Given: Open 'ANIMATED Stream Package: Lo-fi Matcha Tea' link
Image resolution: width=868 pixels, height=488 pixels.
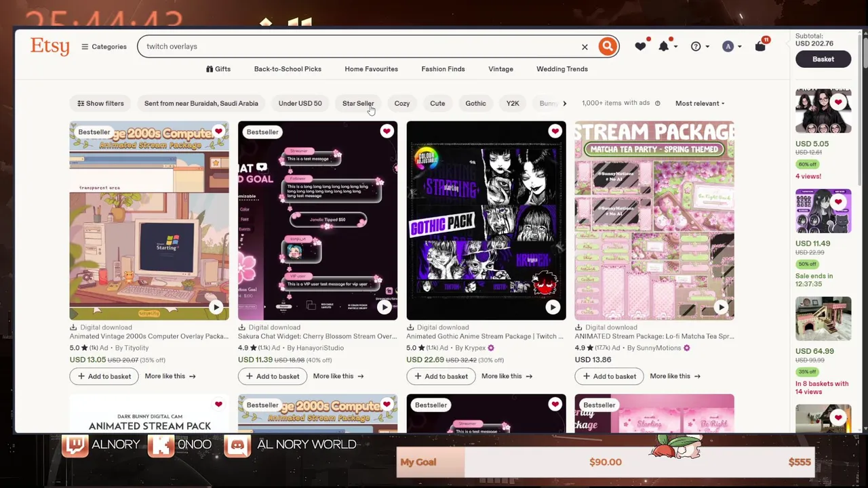Looking at the screenshot, I should [x=654, y=336].
